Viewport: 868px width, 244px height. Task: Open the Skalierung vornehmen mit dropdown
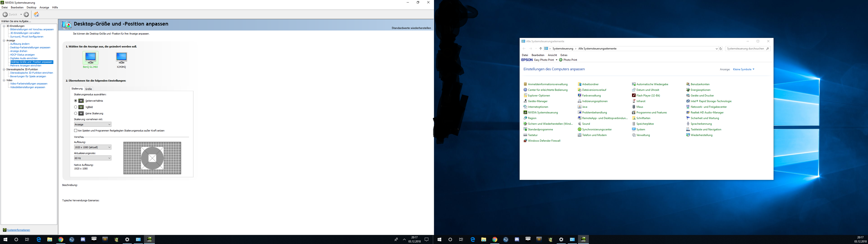pyautogui.click(x=93, y=124)
